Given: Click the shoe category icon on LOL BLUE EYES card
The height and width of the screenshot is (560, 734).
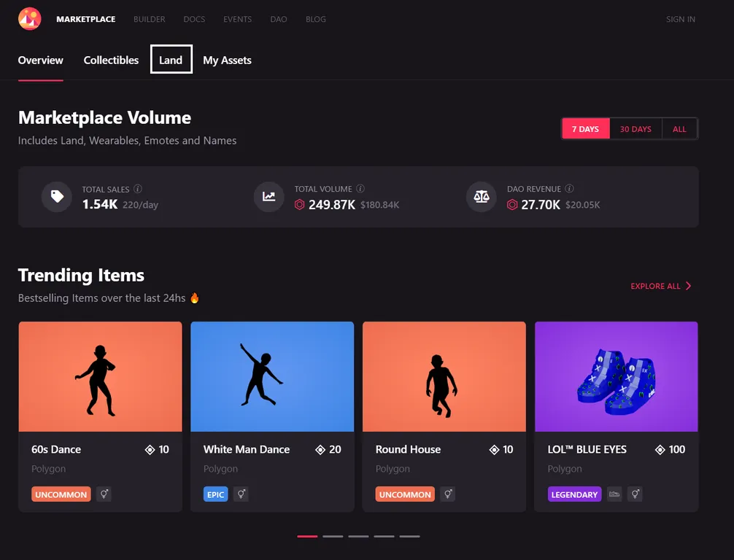Looking at the screenshot, I should point(614,494).
